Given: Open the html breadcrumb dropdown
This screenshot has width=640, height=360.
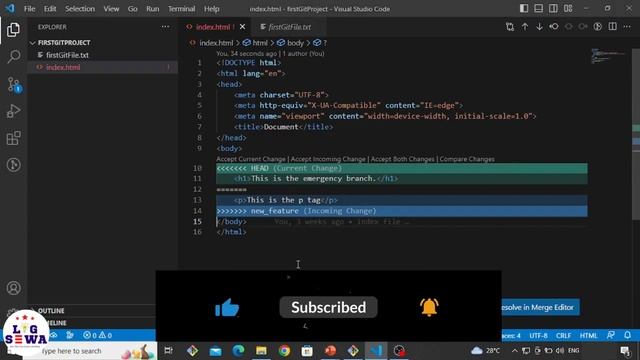Looking at the screenshot, I should 255,43.
